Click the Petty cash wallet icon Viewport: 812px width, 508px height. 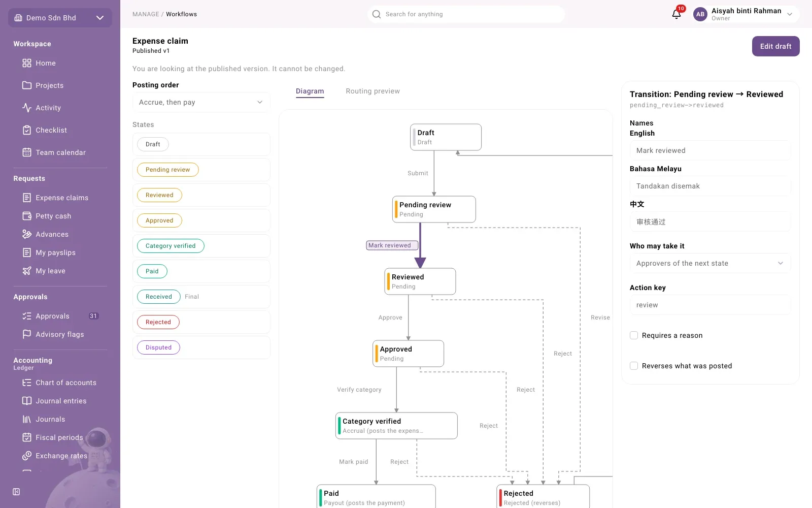click(x=27, y=216)
